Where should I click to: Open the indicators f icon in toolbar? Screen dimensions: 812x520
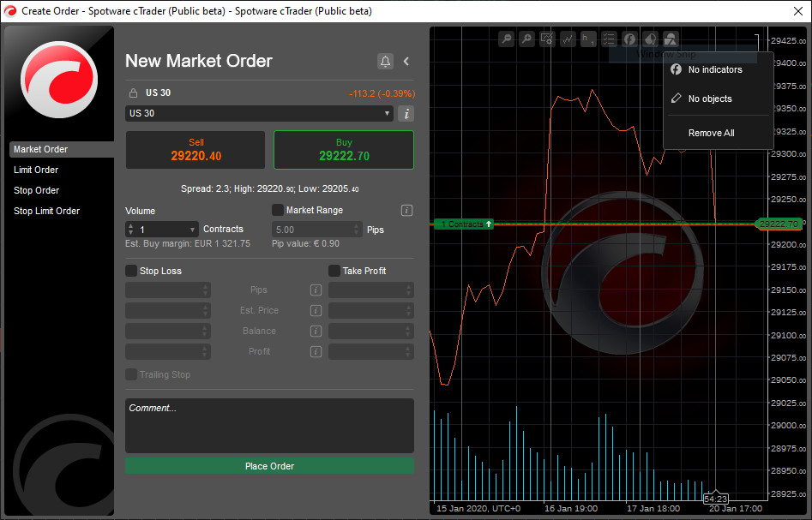point(629,39)
